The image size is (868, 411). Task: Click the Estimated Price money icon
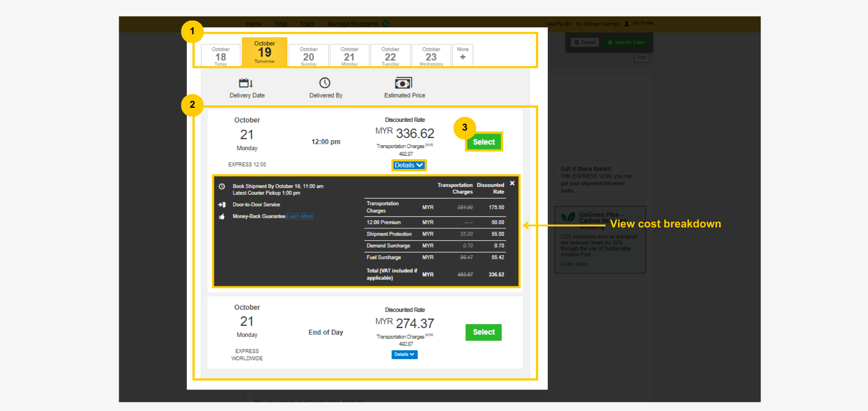(x=403, y=83)
